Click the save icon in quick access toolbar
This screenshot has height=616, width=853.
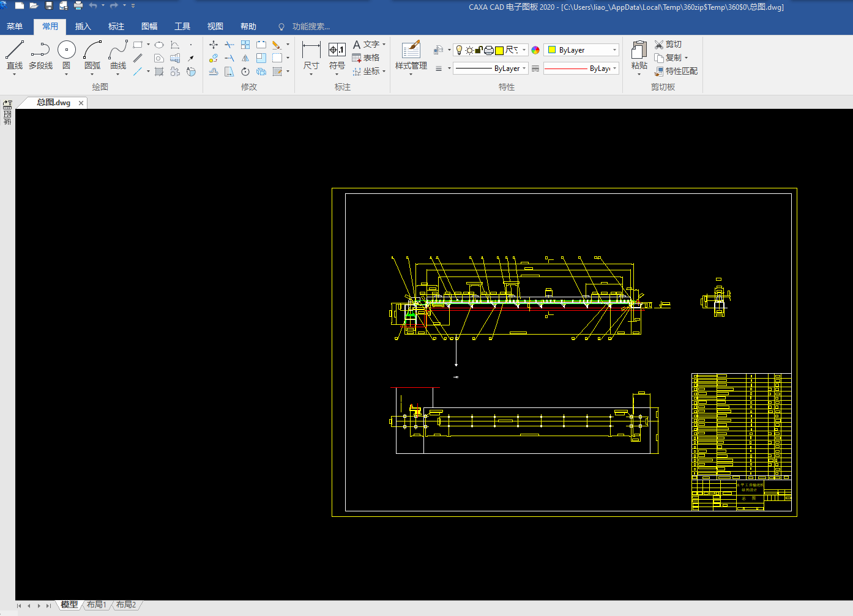49,6
